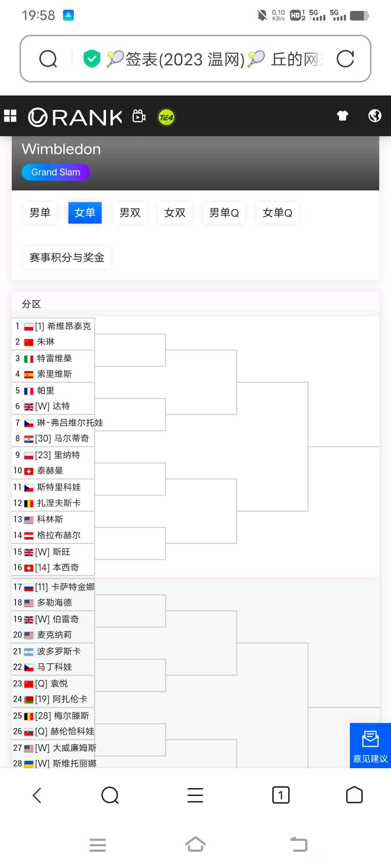Tap the shirt theme icon

(342, 116)
